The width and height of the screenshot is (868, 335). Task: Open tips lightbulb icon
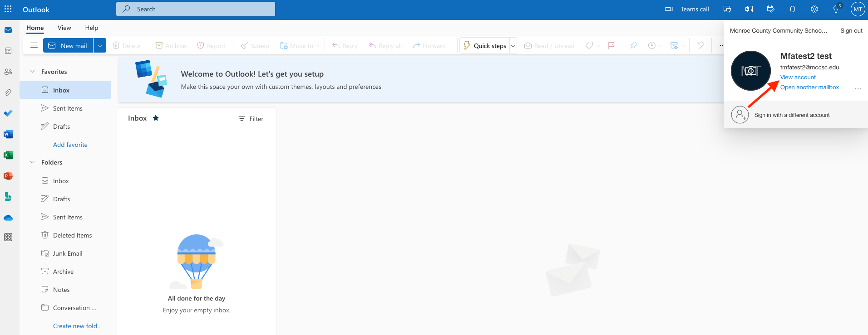(836, 9)
